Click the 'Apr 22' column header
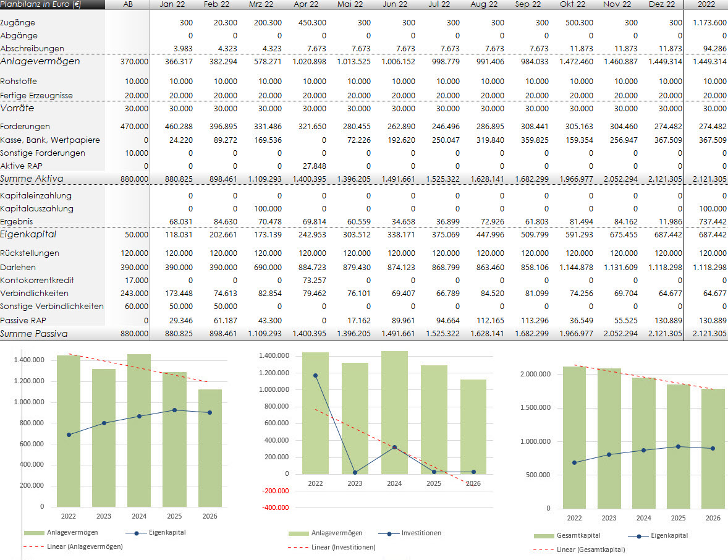 (x=306, y=4)
